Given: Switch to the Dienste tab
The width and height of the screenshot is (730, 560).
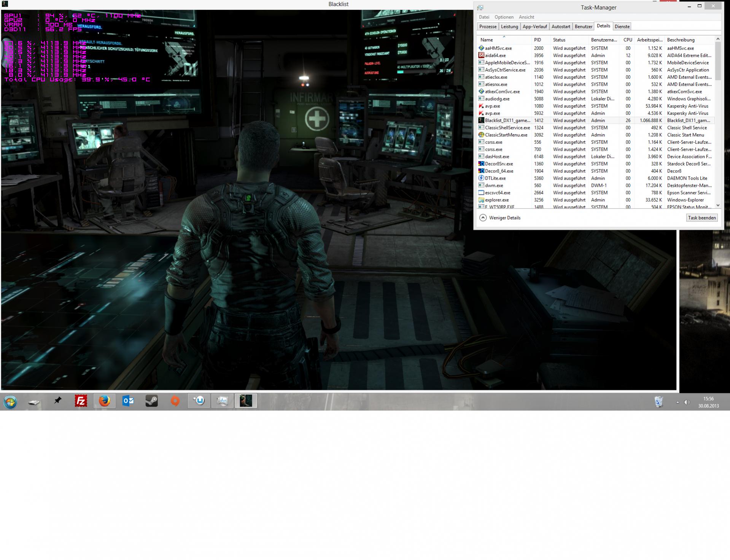Looking at the screenshot, I should click(x=622, y=27).
